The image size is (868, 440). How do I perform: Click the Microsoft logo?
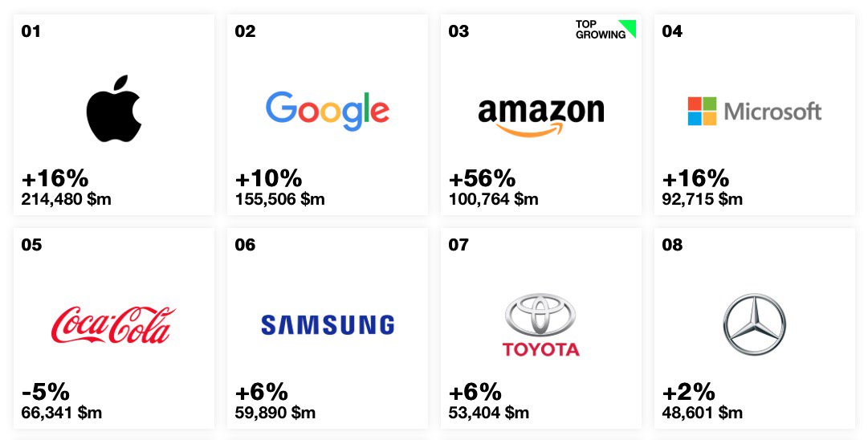(754, 111)
